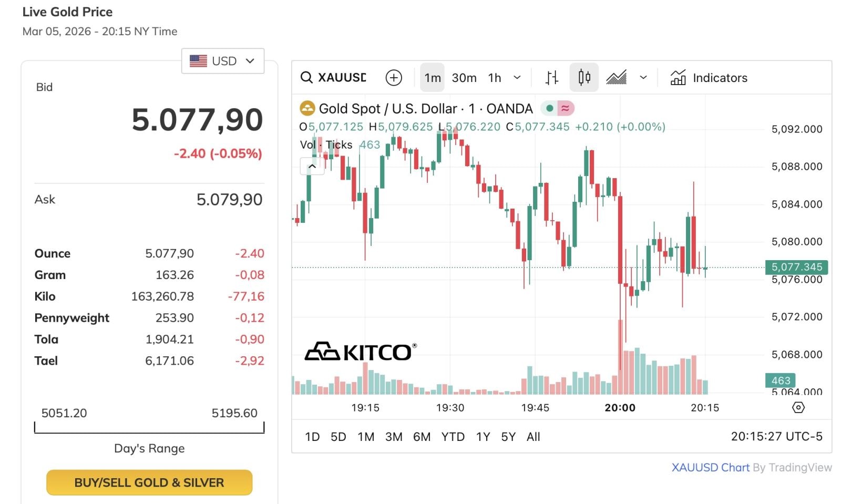Expand more chart styles chevron

(643, 78)
